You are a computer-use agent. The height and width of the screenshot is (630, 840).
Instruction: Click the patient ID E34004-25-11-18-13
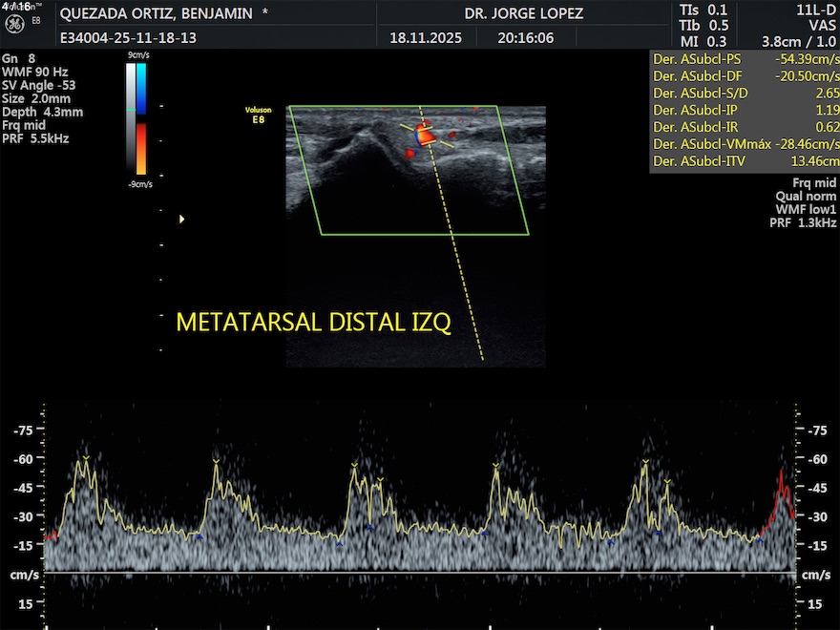click(x=128, y=38)
